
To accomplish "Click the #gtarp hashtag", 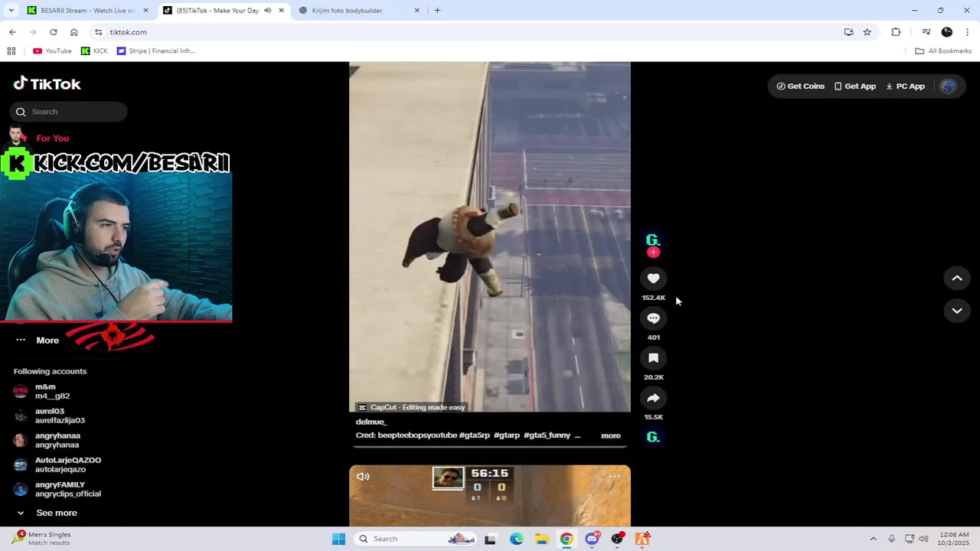I will [x=507, y=435].
